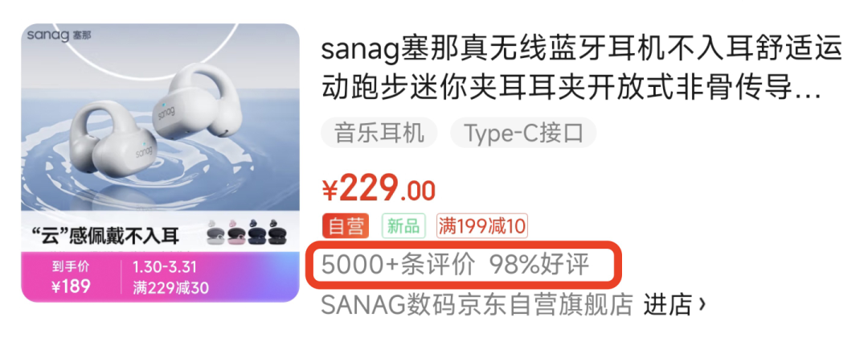Open the sanag earphone product thumbnail
Viewport: 868px width, 338px height.
point(160,163)
